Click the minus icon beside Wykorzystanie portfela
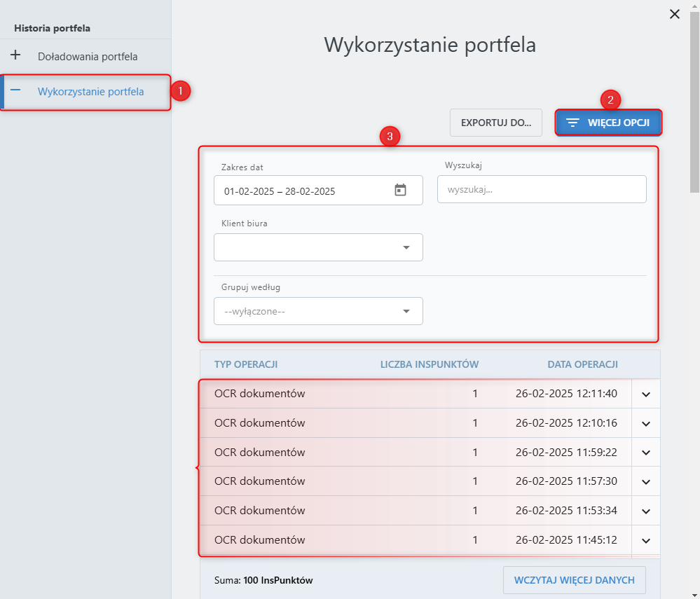This screenshot has width=700, height=599. tap(15, 90)
